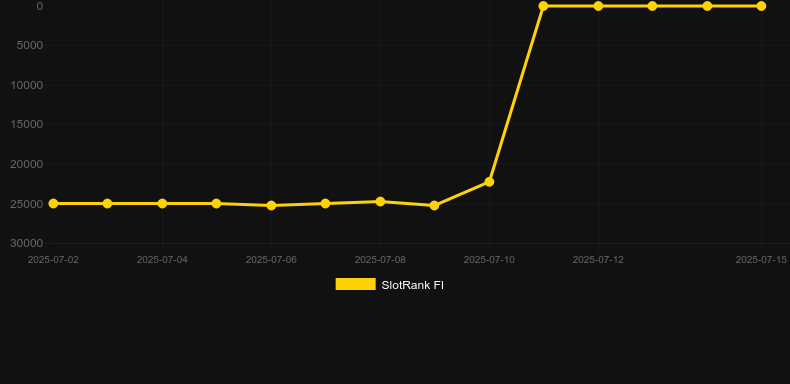Click the 2025-07-15 x-axis label
The width and height of the screenshot is (790, 384).
click(x=761, y=260)
